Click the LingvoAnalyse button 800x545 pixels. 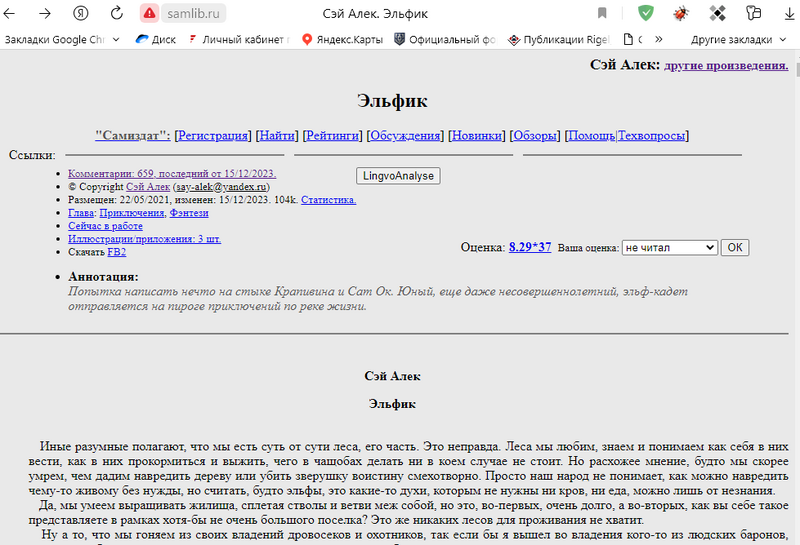(x=398, y=176)
